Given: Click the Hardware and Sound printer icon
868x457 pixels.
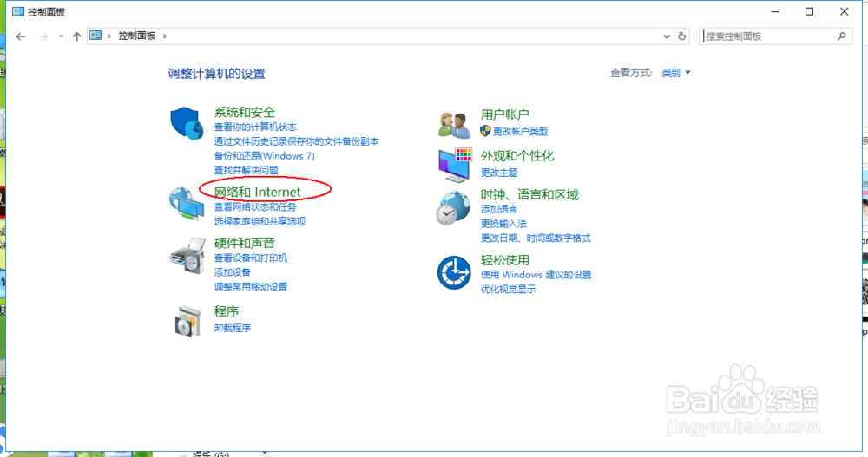Looking at the screenshot, I should coord(187,256).
